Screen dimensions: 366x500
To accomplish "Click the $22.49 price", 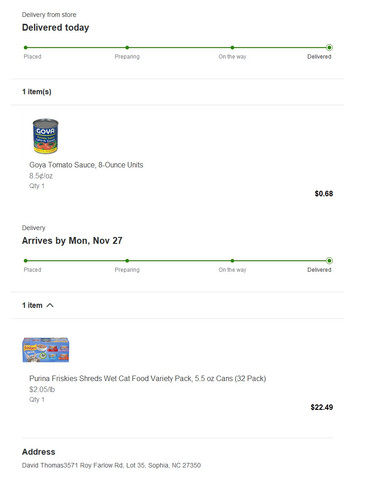I will pos(322,407).
